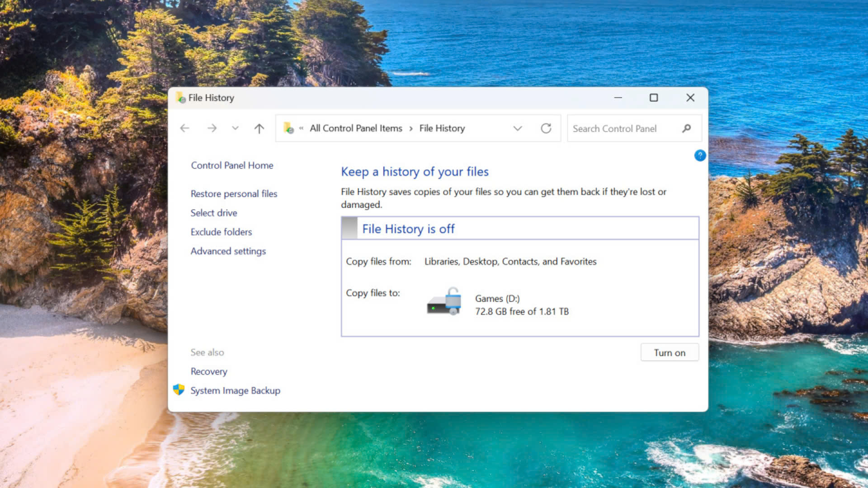The height and width of the screenshot is (488, 868).
Task: Click the File History title bar icon
Action: point(180,98)
